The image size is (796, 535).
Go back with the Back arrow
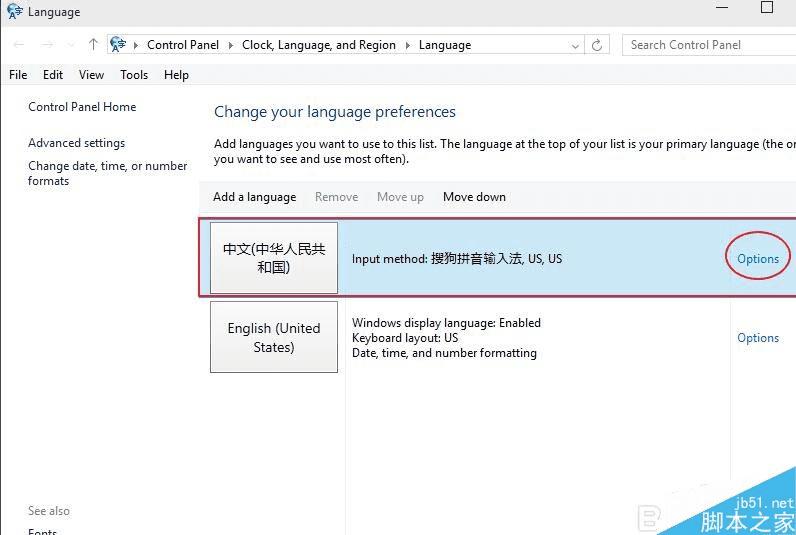(x=19, y=45)
